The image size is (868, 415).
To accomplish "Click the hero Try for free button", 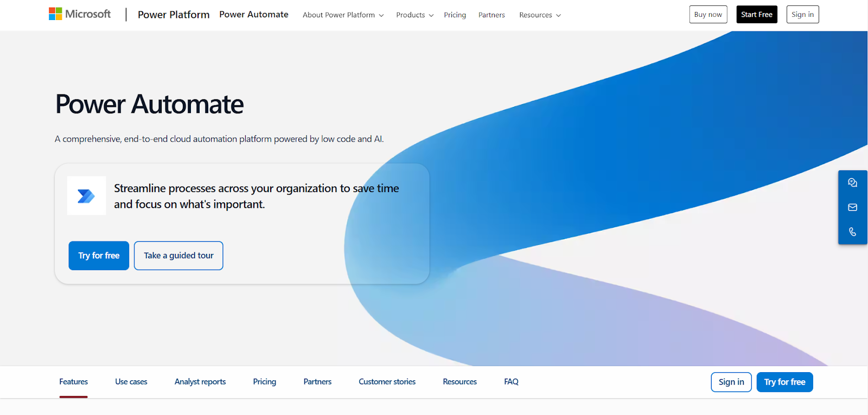I will tap(99, 256).
